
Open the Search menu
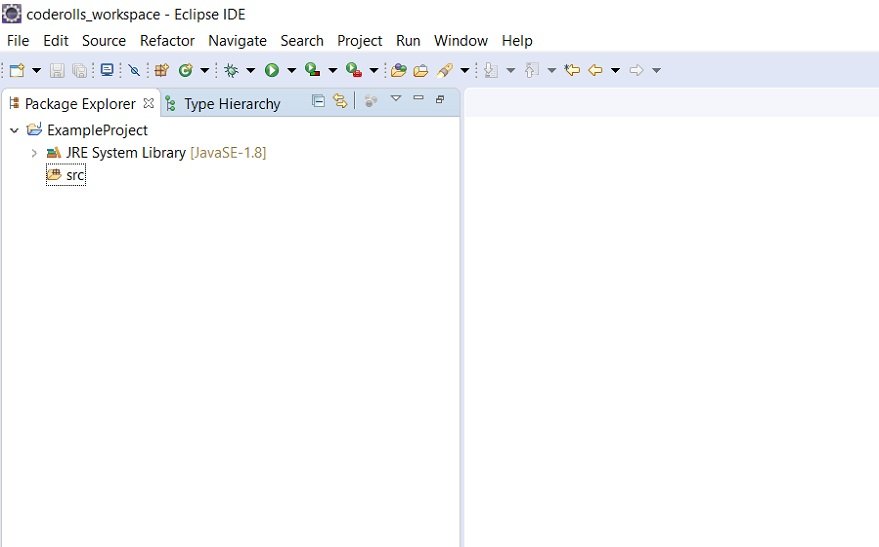coord(302,41)
